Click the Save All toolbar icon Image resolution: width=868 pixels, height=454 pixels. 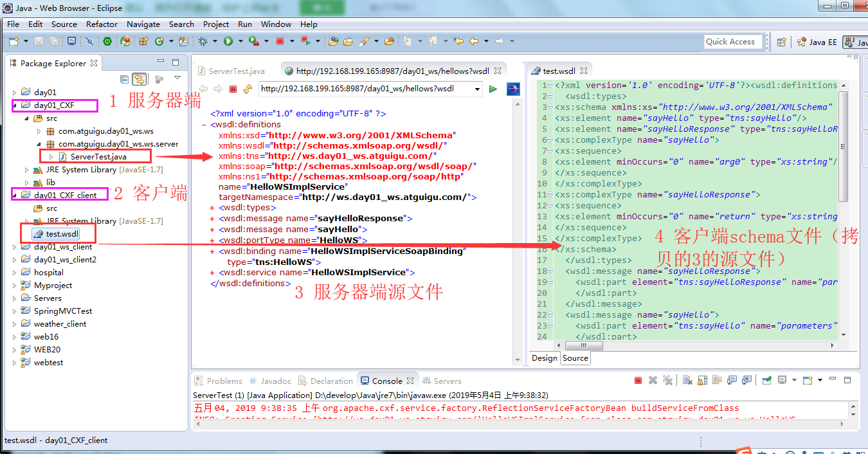[53, 41]
